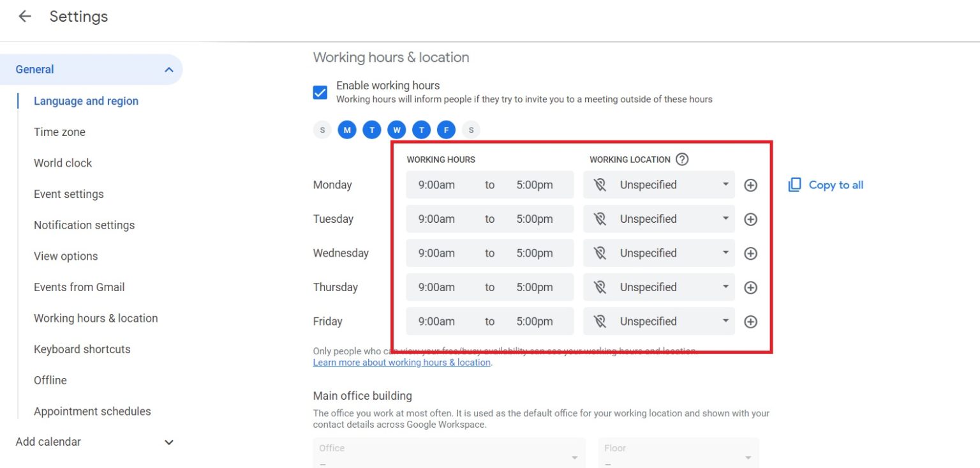Open the Working Location help icon
The image size is (980, 468).
point(682,160)
